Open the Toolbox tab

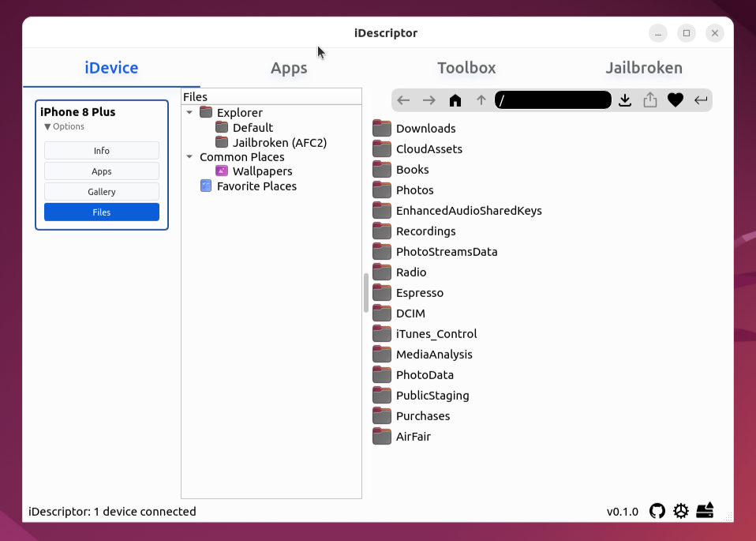(x=466, y=68)
